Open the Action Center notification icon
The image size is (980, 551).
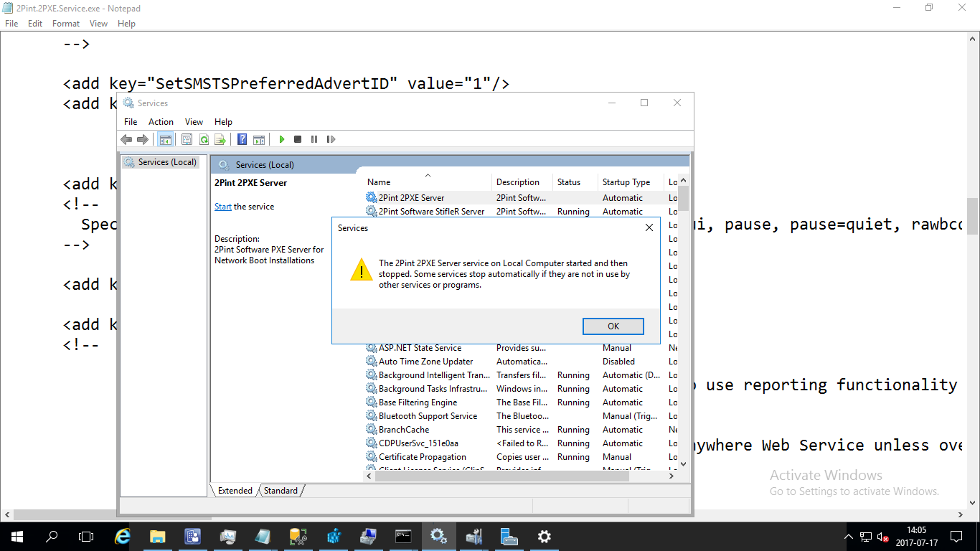[956, 537]
